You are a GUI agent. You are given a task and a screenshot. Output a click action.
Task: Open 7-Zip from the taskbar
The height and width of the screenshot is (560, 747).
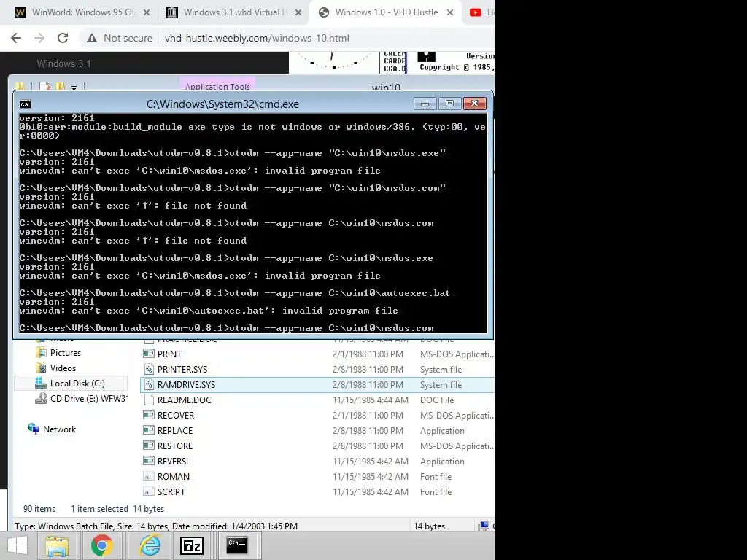pos(192,545)
